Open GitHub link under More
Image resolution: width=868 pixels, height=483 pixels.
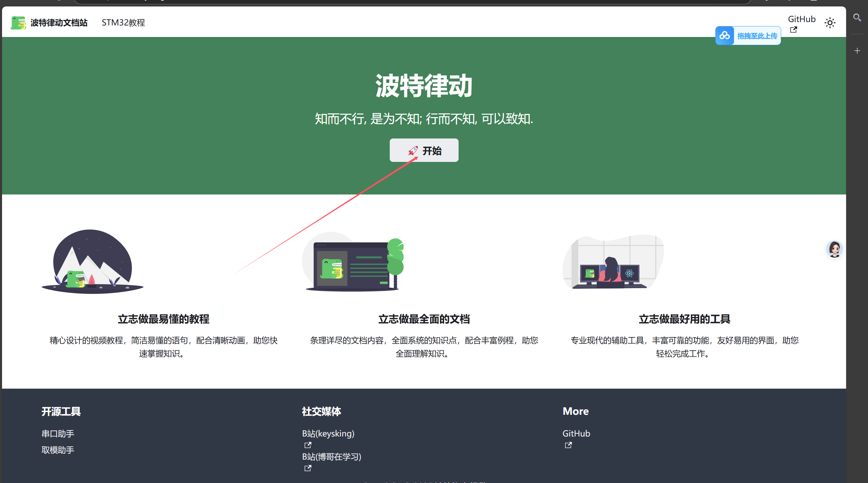576,433
